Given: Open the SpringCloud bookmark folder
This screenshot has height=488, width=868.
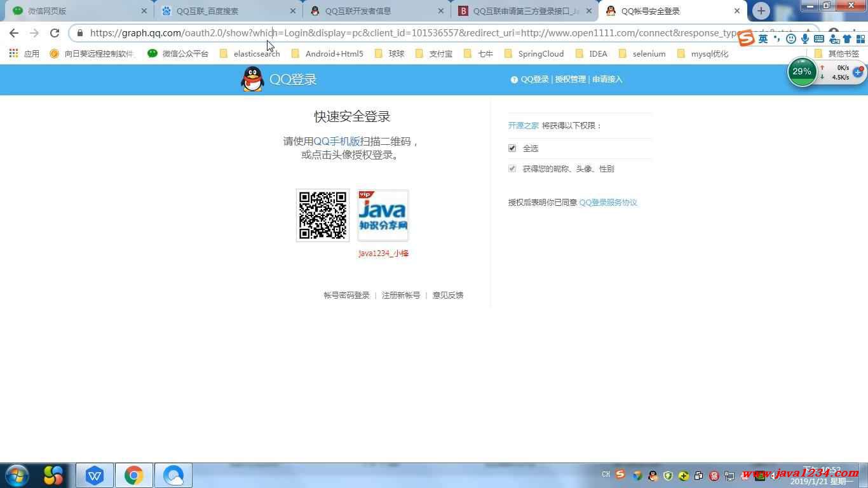Looking at the screenshot, I should [534, 54].
